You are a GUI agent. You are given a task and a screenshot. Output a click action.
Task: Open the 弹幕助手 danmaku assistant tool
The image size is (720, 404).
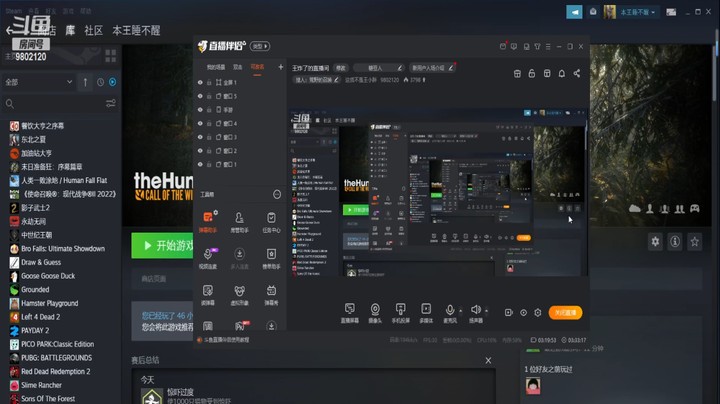point(208,221)
